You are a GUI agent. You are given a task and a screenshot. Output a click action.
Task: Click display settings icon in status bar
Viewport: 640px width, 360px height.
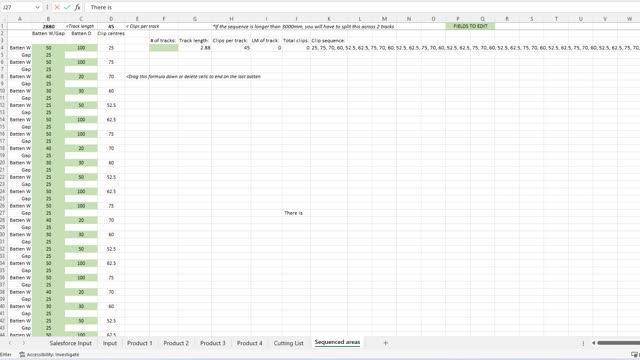click(635, 355)
